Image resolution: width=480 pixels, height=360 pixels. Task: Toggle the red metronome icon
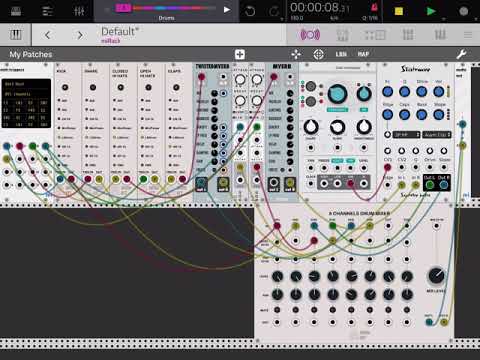point(374,7)
